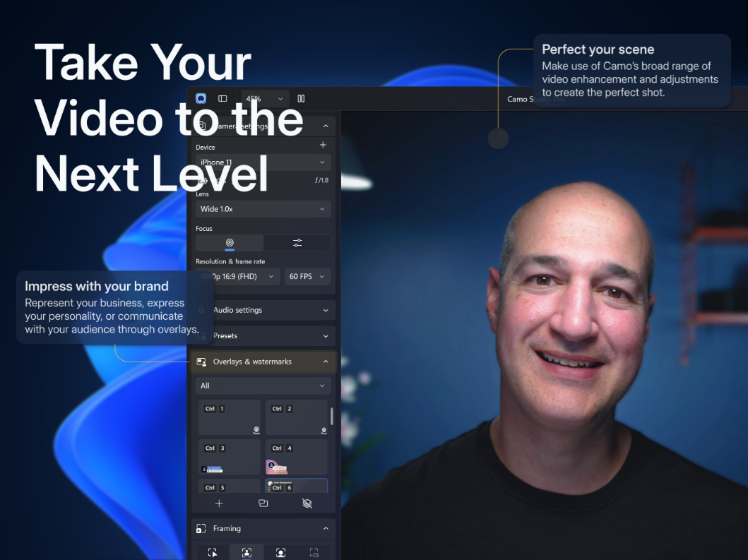Viewport: 748px width, 560px height.
Task: Expand the Presets section
Action: coord(263,336)
